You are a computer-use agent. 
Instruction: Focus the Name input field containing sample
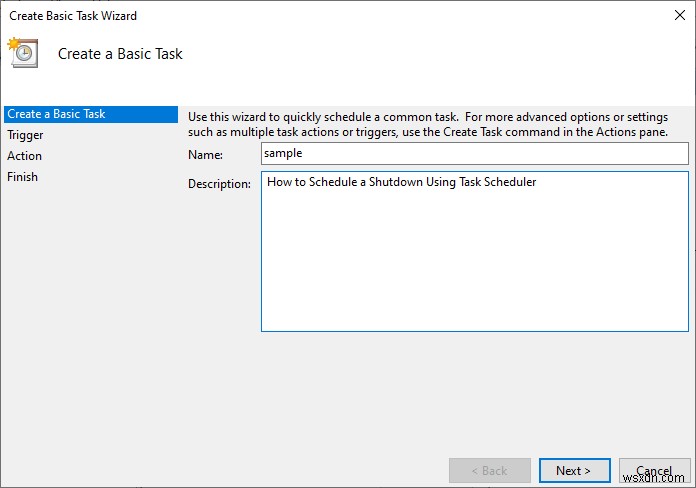coord(475,153)
